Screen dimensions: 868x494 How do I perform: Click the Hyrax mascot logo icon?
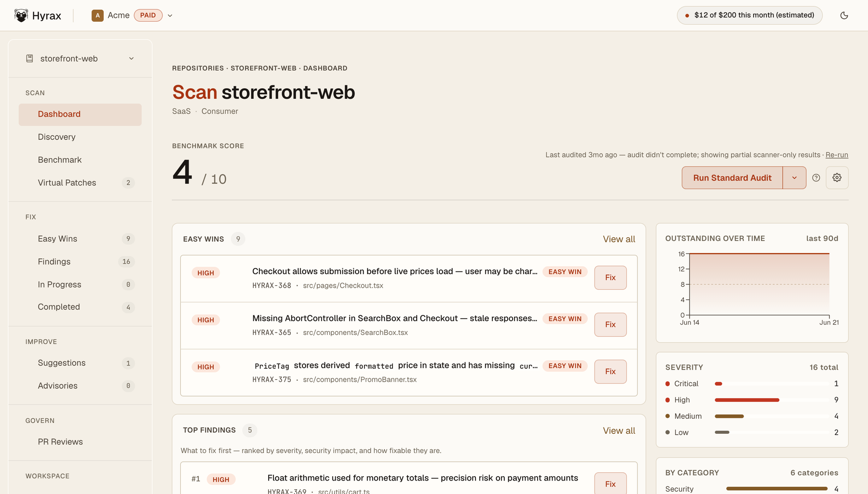[x=21, y=15]
